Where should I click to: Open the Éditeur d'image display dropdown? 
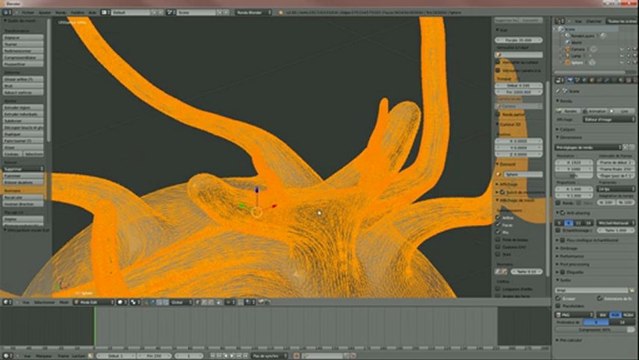(609, 119)
